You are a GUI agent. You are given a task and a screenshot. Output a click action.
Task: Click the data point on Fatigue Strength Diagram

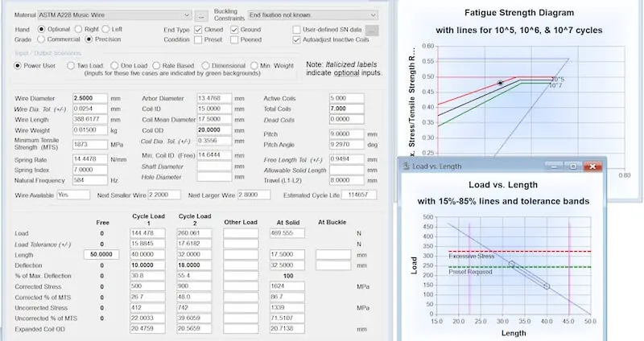(499, 83)
